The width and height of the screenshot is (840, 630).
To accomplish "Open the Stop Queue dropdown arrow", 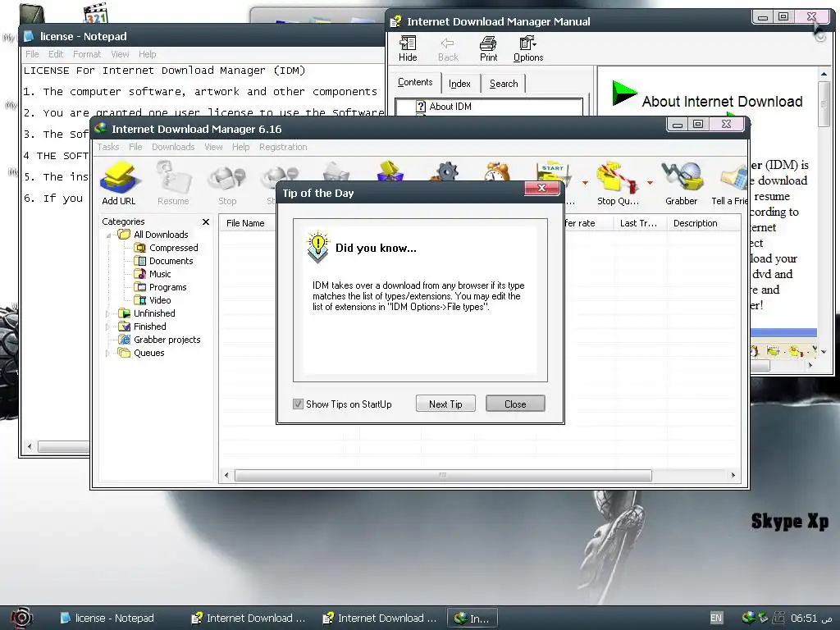I will pos(650,183).
